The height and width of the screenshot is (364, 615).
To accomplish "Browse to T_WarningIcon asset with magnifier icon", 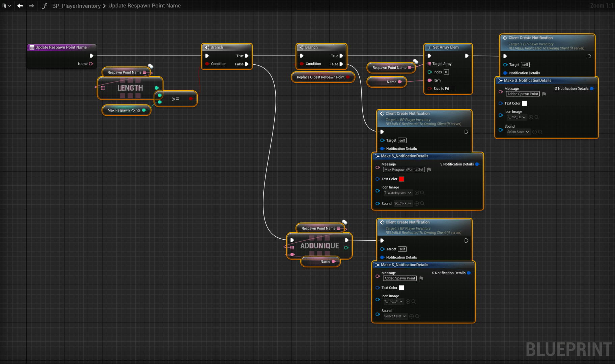I will [422, 193].
